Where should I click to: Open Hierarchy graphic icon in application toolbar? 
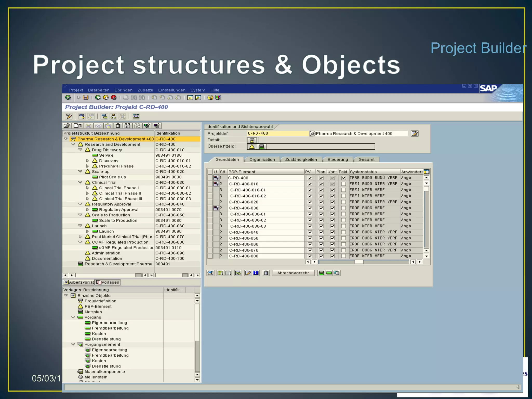coord(113,116)
